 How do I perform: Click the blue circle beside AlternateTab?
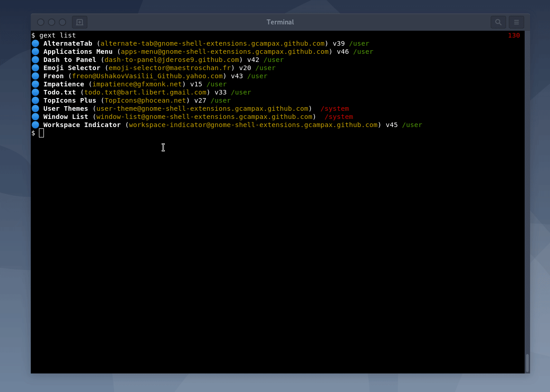coord(35,44)
